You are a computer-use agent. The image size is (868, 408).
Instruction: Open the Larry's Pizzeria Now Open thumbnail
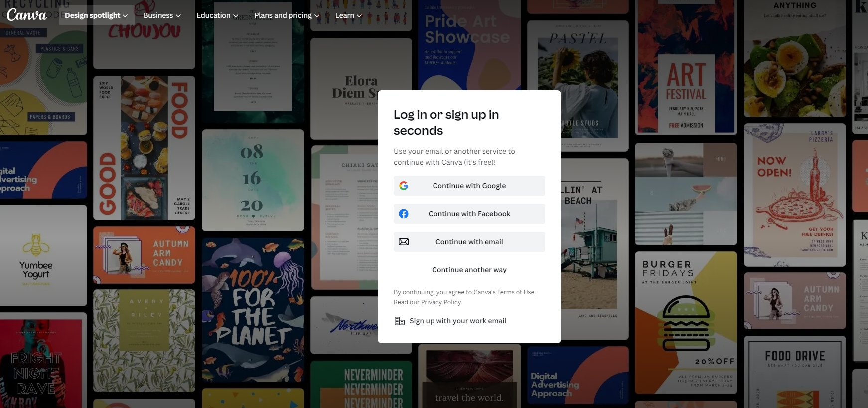795,195
